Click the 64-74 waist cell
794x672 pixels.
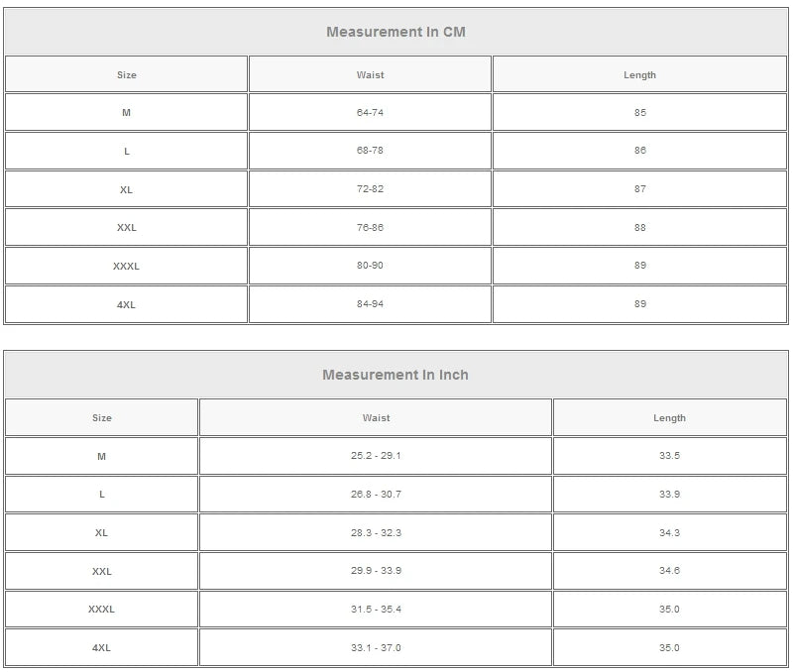pos(370,113)
